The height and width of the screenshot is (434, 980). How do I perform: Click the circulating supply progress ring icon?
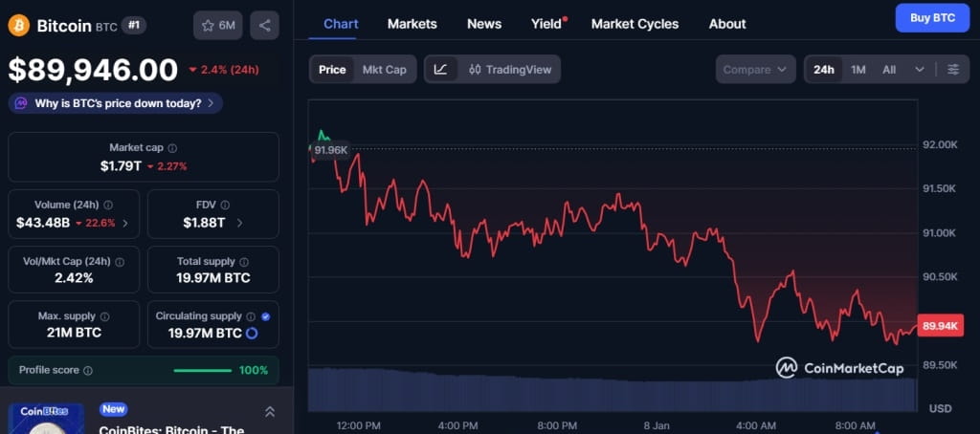coord(252,334)
